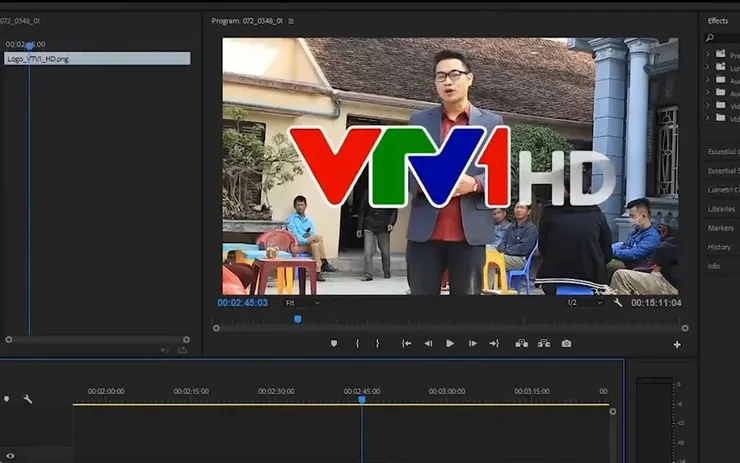This screenshot has height=463, width=740.
Task: Click the audio meter panel
Action: [659, 420]
